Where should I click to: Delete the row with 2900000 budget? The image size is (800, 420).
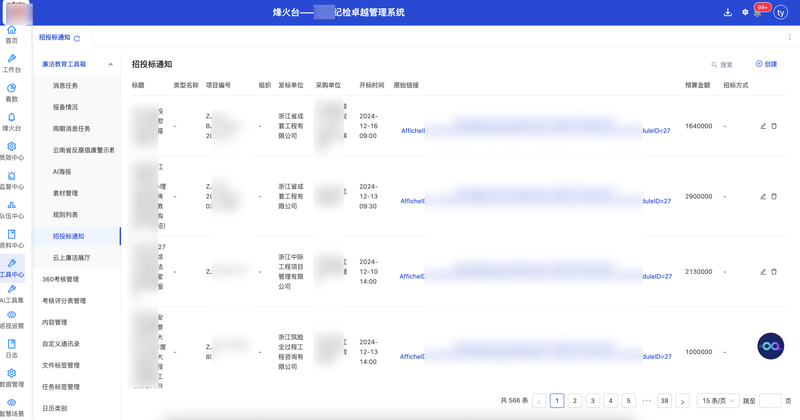click(x=774, y=196)
